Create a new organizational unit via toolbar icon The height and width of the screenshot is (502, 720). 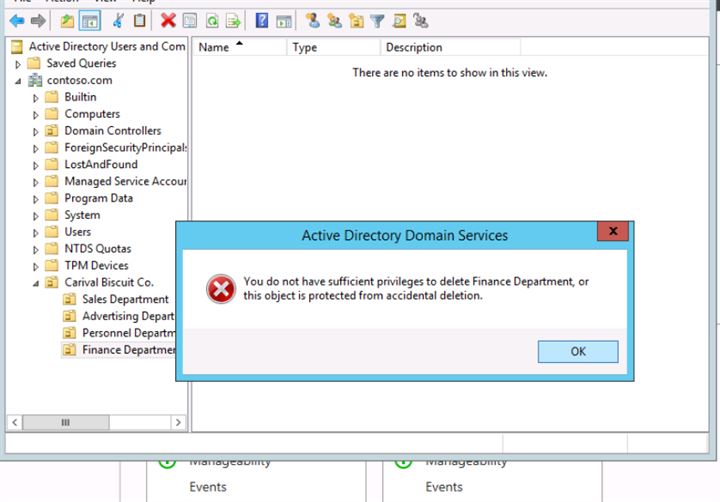coord(356,21)
